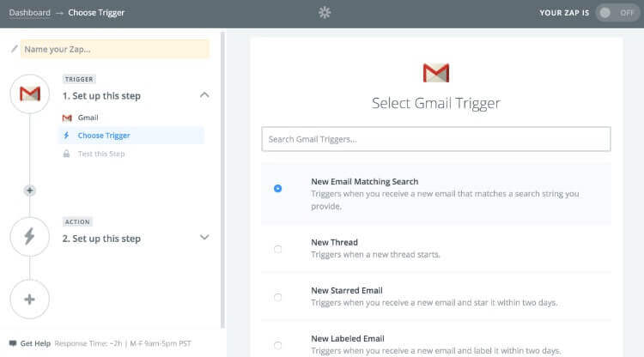Image resolution: width=644 pixels, height=357 pixels.
Task: Click the Search Gmail Triggers field
Action: (x=436, y=139)
